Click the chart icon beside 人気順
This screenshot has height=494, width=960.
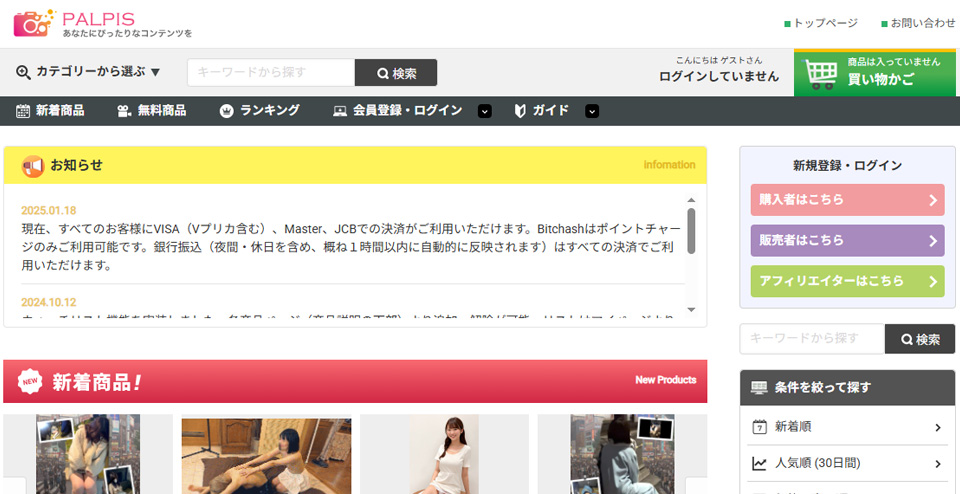[759, 464]
